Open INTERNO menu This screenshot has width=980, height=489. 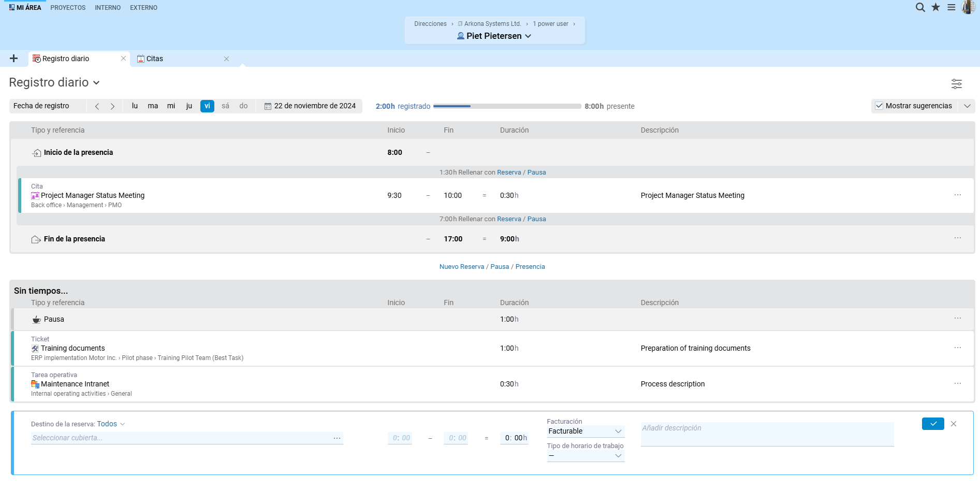(108, 8)
